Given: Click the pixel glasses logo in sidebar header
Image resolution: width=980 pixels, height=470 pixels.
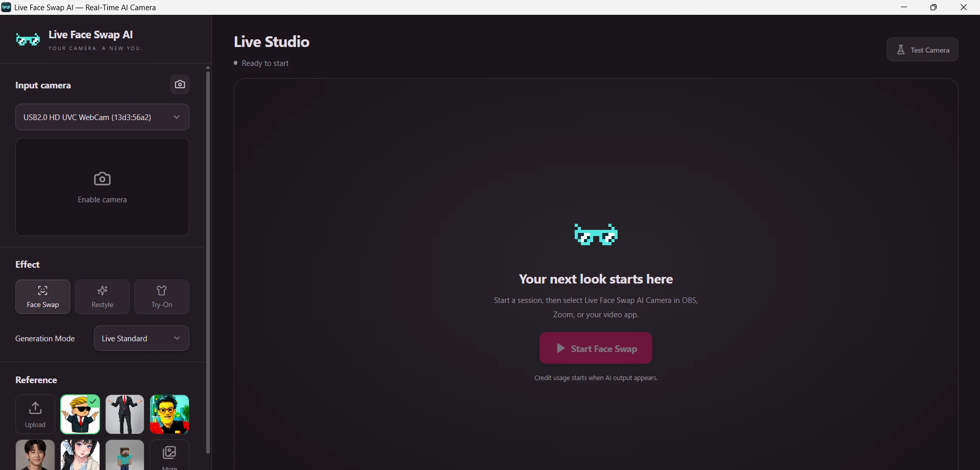Looking at the screenshot, I should click(x=28, y=39).
